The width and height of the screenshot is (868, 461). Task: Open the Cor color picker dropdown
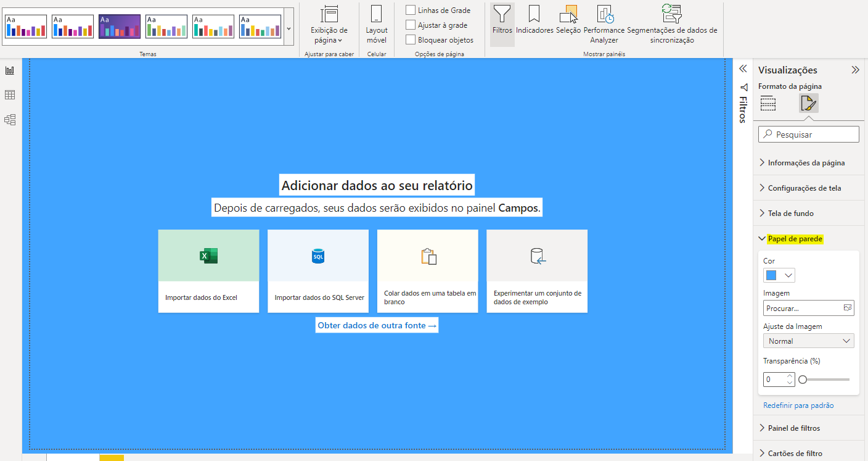(x=779, y=275)
